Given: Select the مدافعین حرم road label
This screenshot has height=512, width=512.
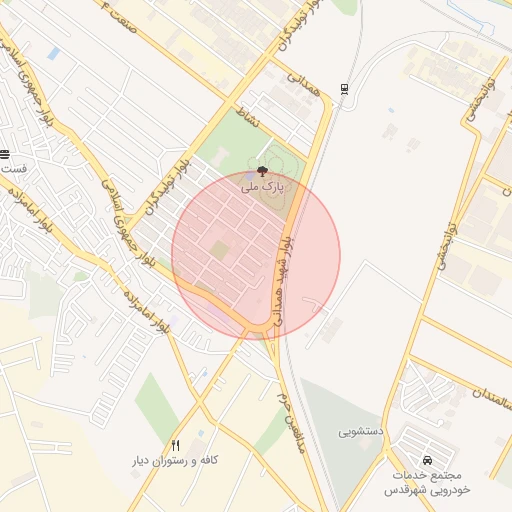Looking at the screenshot, I should click(x=291, y=423).
